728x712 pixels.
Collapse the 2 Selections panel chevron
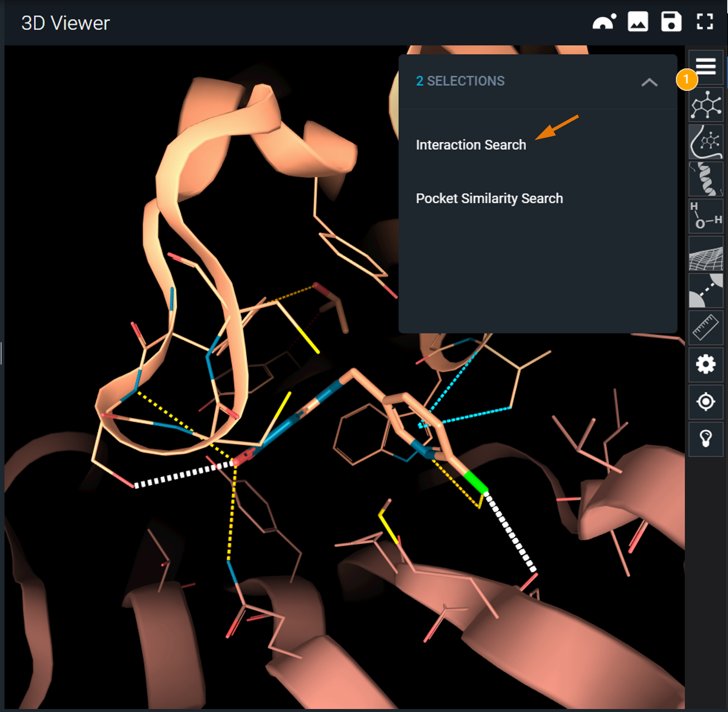(x=650, y=82)
